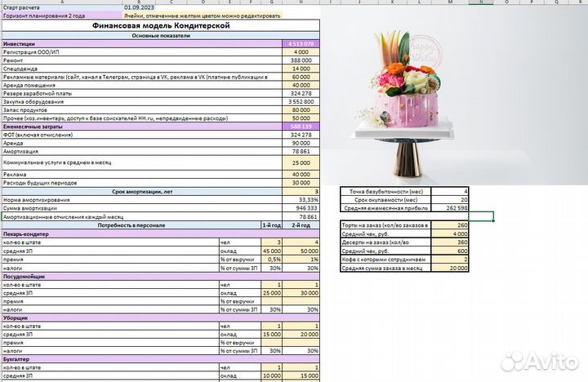Click the Спецодежда value 14 000
The width and height of the screenshot is (588, 382).
[x=301, y=69]
